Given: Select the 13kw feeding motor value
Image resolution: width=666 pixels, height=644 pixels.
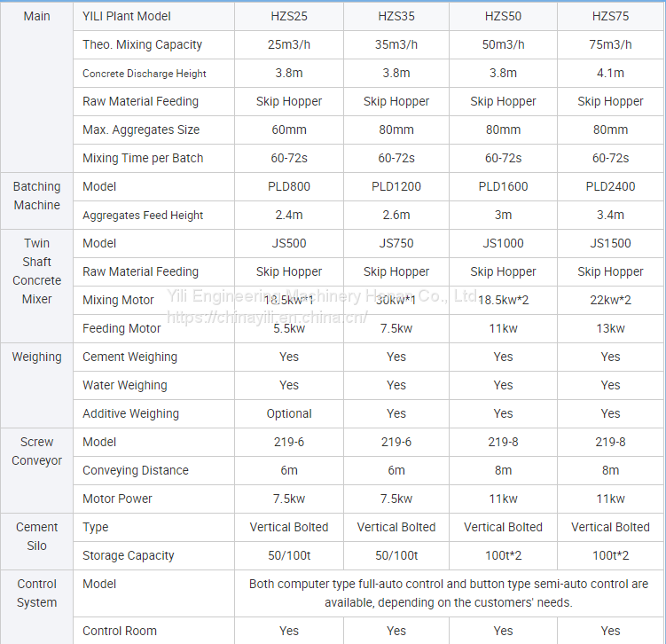Looking at the screenshot, I should (x=610, y=328).
